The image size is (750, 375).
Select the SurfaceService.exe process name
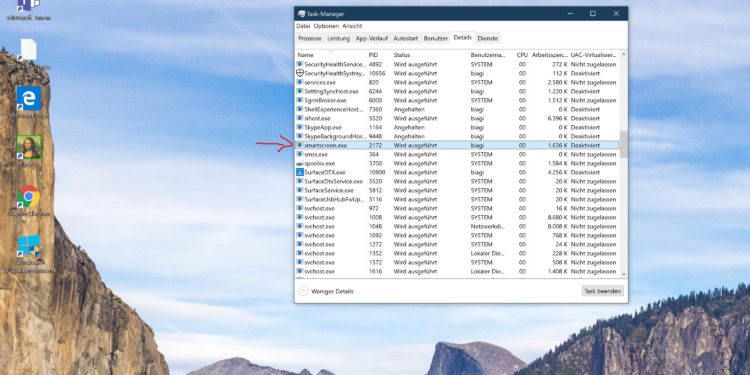329,190
